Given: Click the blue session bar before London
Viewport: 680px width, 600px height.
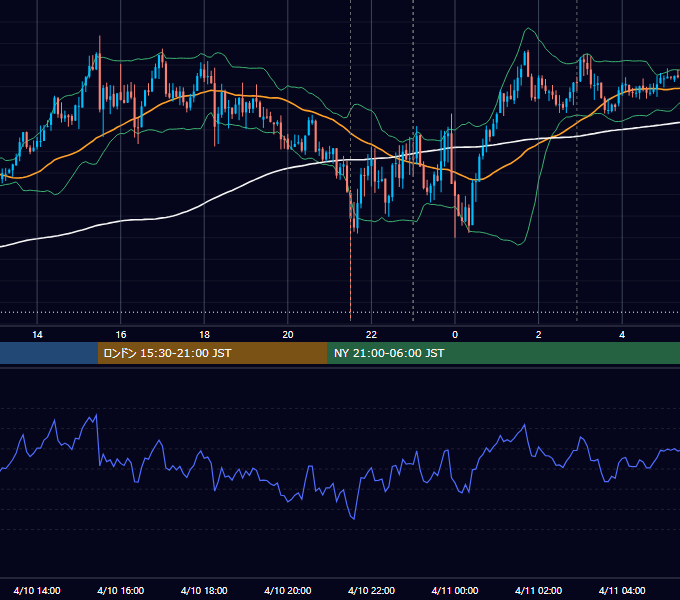Looking at the screenshot, I should (x=49, y=353).
